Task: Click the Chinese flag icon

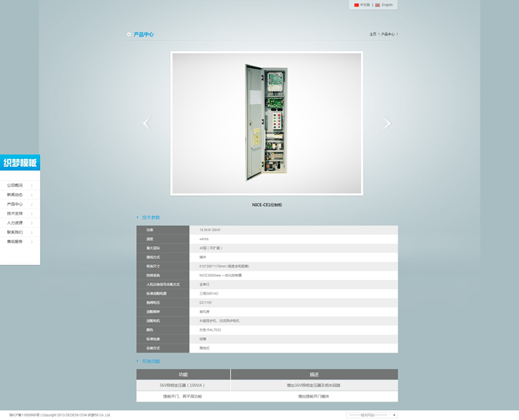Action: [x=356, y=5]
